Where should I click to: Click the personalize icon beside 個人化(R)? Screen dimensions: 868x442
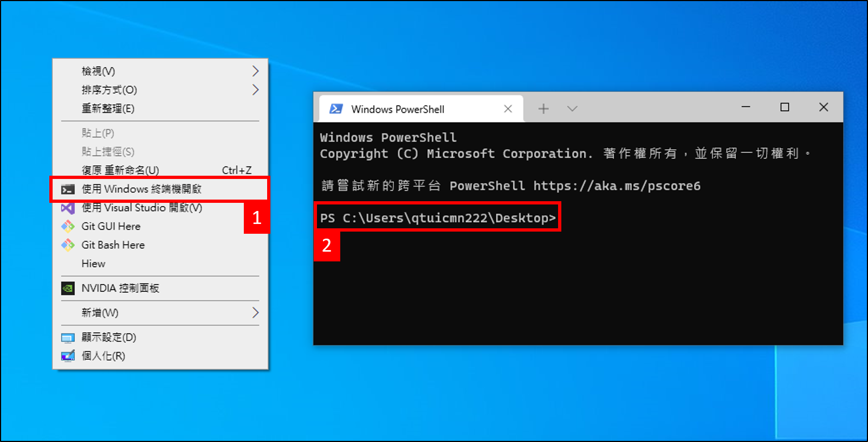68,356
